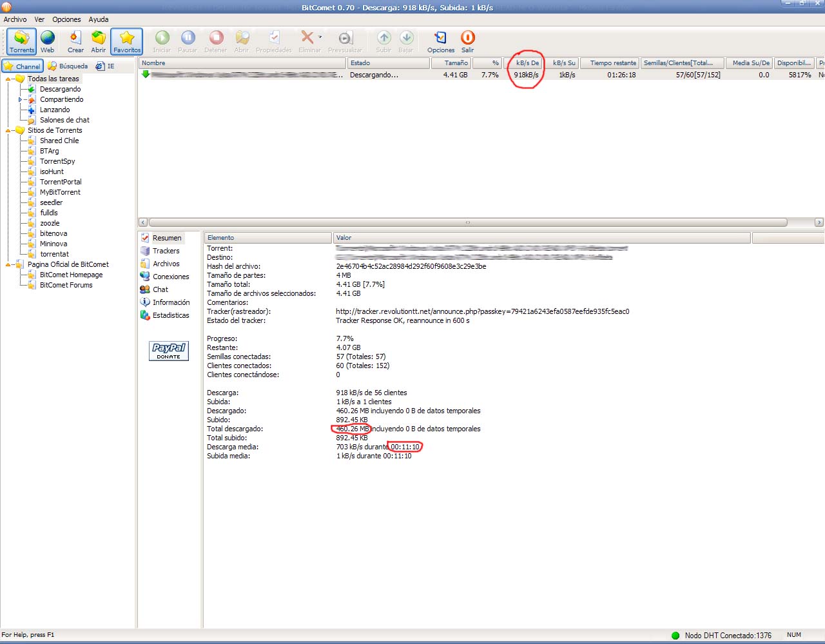Open Salones de chat in the tree
The height and width of the screenshot is (644, 825).
(x=64, y=120)
